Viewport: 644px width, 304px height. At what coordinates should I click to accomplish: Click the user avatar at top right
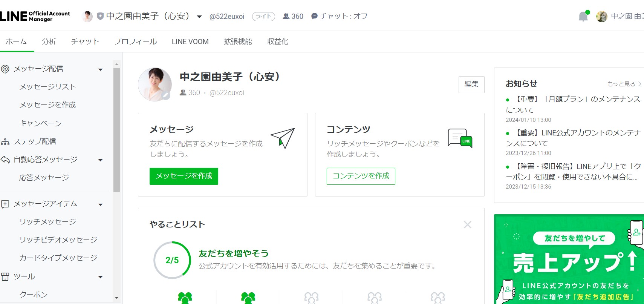pyautogui.click(x=602, y=16)
